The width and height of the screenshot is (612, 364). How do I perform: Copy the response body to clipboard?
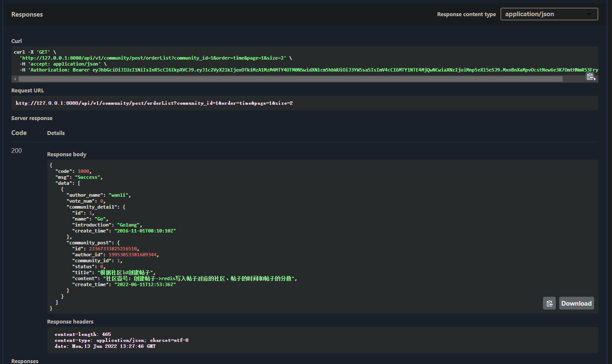pyautogui.click(x=549, y=303)
